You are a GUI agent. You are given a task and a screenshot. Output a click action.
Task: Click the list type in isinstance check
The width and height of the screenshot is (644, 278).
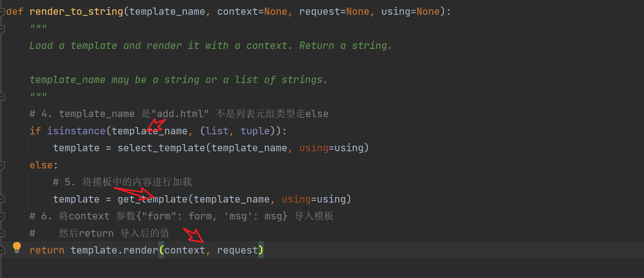pyautogui.click(x=217, y=131)
